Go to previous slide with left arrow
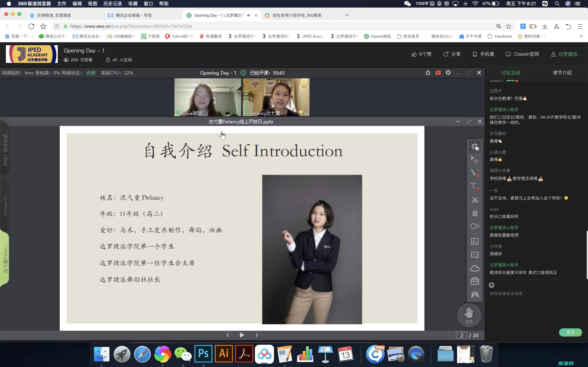The height and width of the screenshot is (367, 588). [228, 335]
